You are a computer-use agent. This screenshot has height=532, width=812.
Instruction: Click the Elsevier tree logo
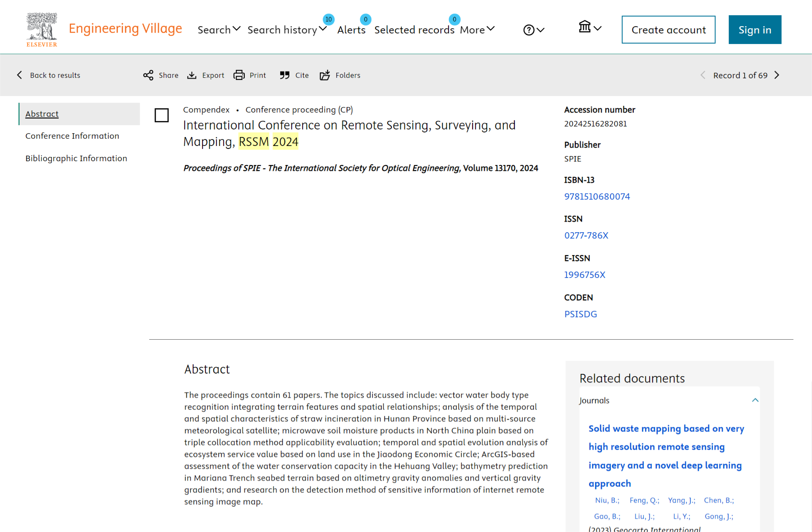click(x=42, y=30)
